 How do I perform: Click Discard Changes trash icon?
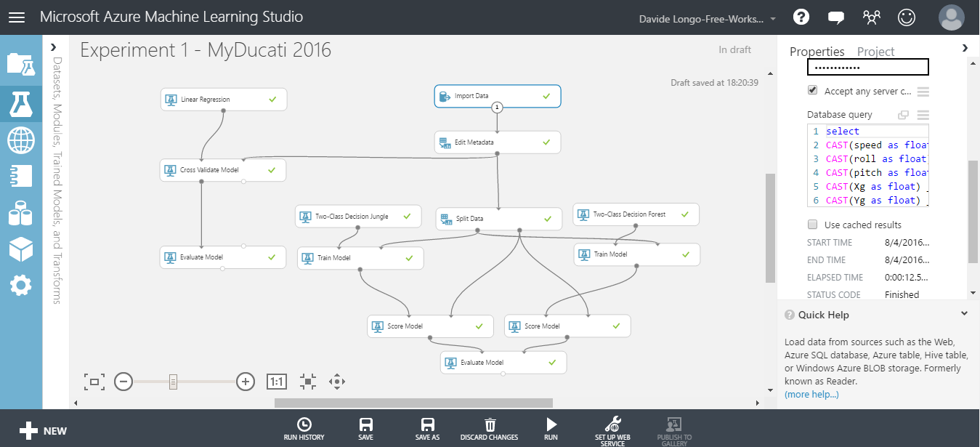tap(490, 428)
